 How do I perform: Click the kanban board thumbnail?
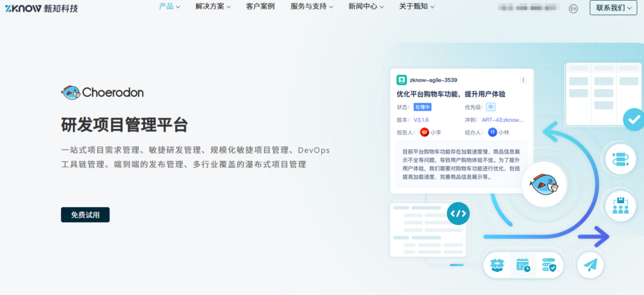coord(604,94)
